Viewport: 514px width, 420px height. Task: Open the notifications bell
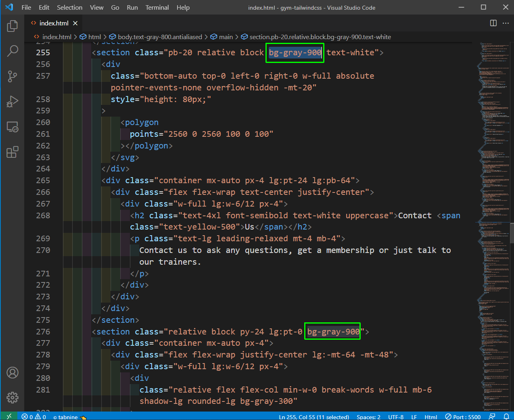(x=506, y=416)
